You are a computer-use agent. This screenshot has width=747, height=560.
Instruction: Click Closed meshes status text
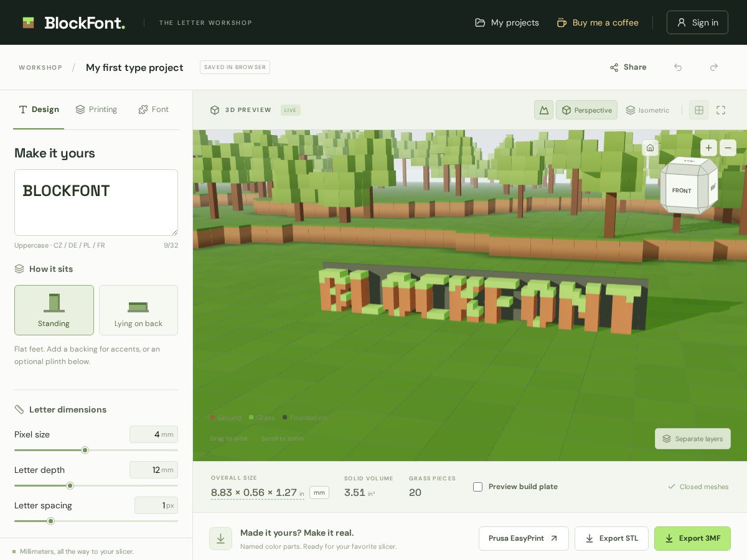click(x=698, y=487)
